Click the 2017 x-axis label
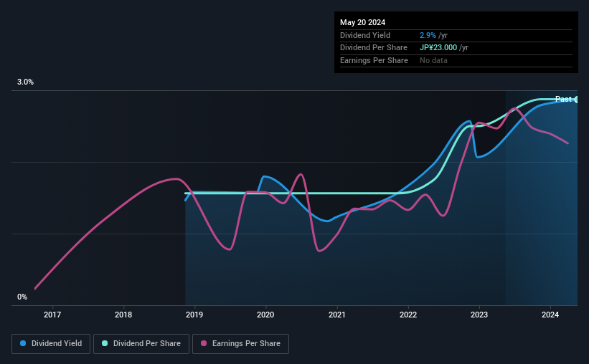Image resolution: width=589 pixels, height=364 pixels. point(52,315)
